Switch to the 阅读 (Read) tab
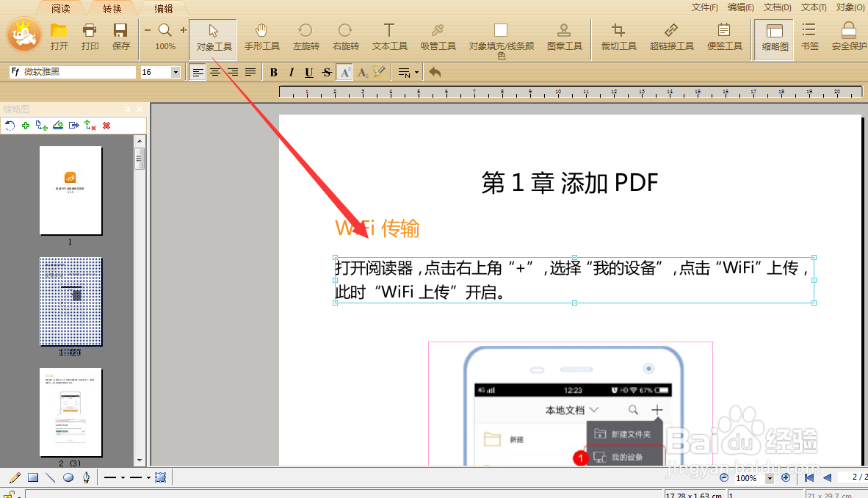 coord(61,9)
